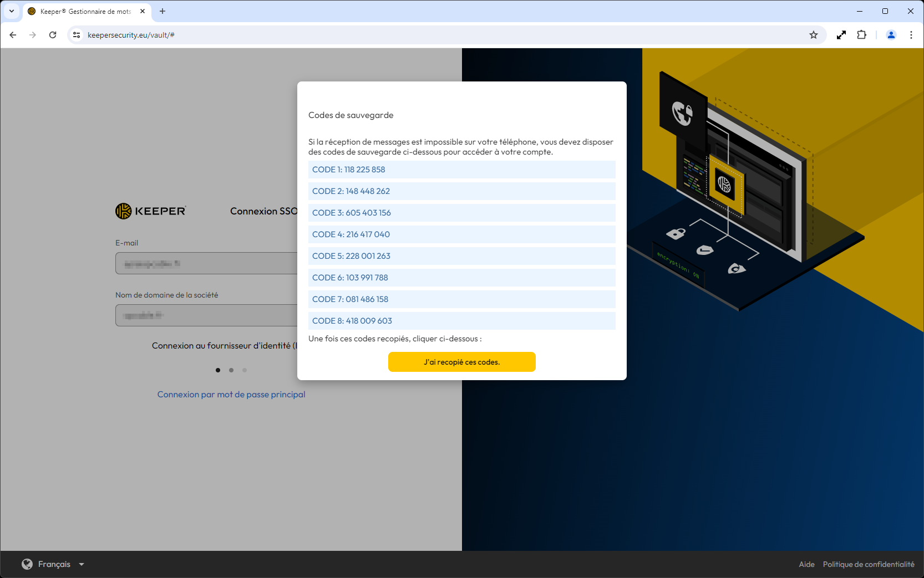
Task: Open the browser extensions puzzle icon
Action: click(861, 35)
